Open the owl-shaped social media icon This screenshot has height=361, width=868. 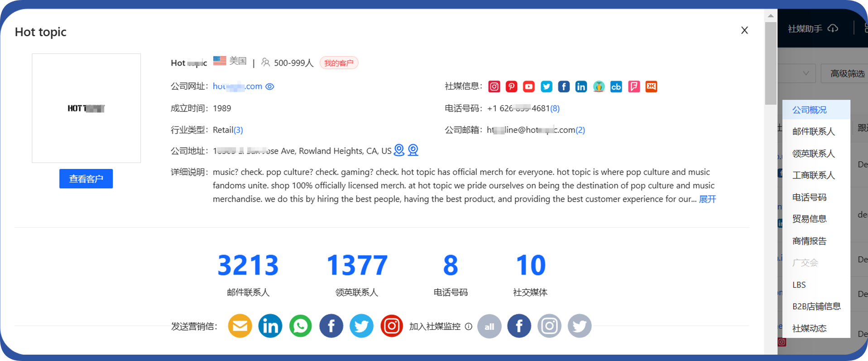coord(599,87)
